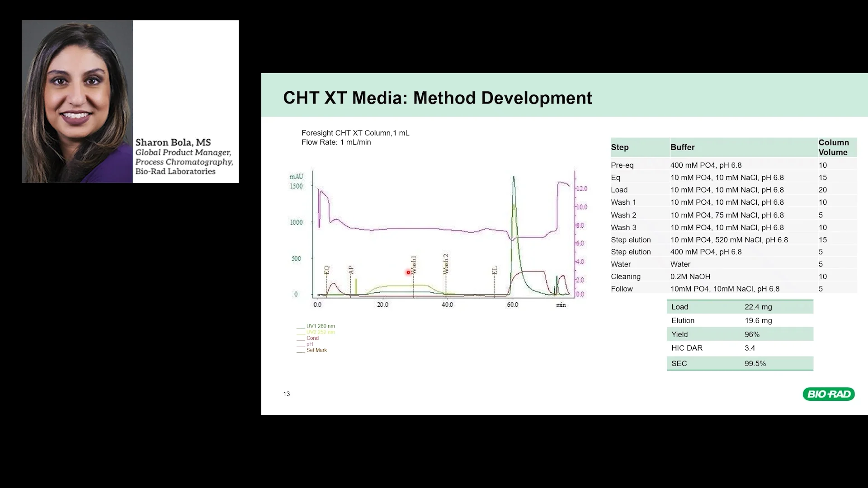Click the 'Wash 3' step cell
This screenshot has height=488, width=868.
(623, 228)
